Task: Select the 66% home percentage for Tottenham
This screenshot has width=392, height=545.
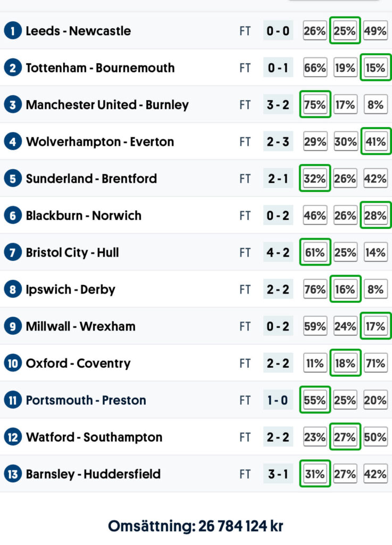Action: (x=314, y=68)
